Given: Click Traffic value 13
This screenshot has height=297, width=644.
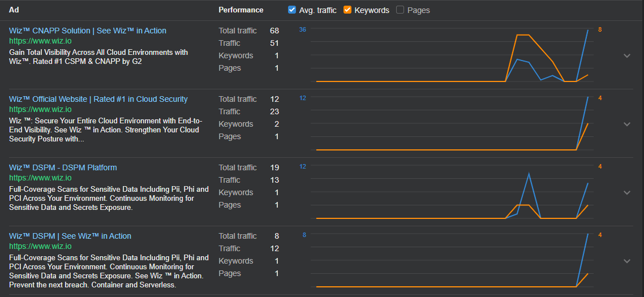Looking at the screenshot, I should [274, 180].
